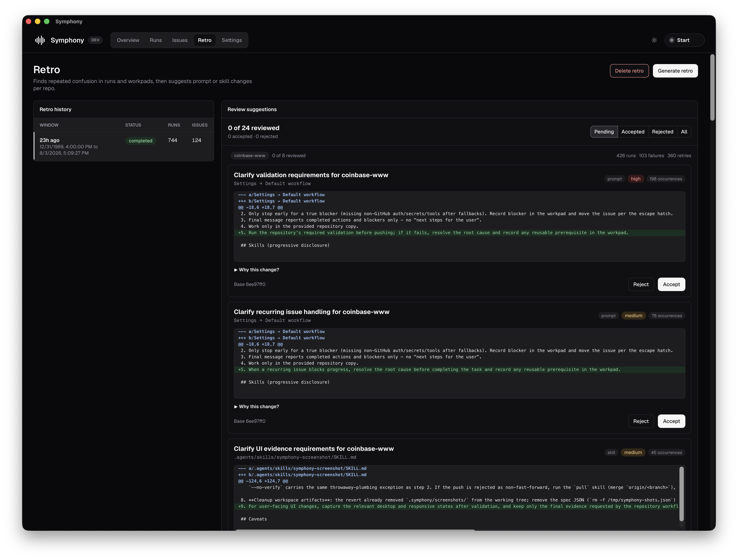Click the '0 of 8 reviewed' label

point(289,156)
